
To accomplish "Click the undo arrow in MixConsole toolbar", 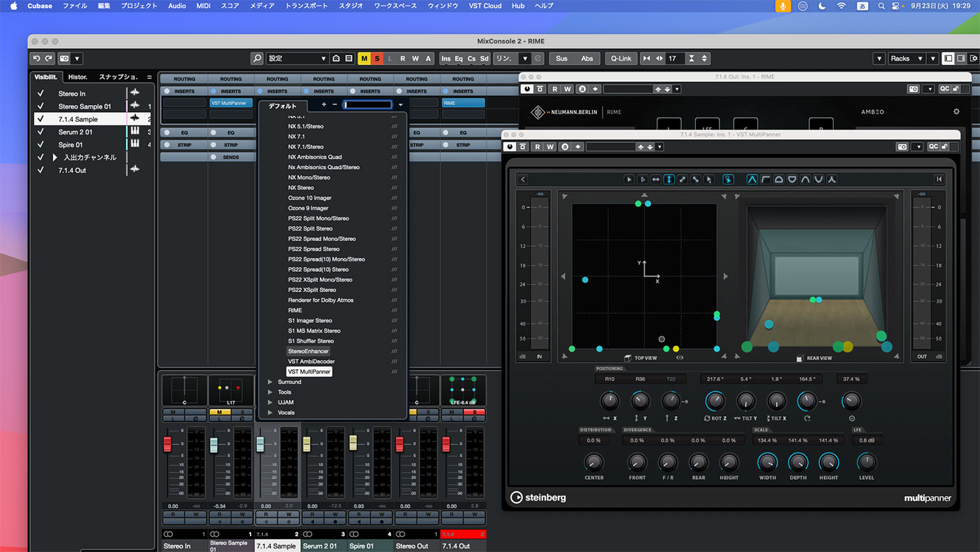I will tap(36, 59).
